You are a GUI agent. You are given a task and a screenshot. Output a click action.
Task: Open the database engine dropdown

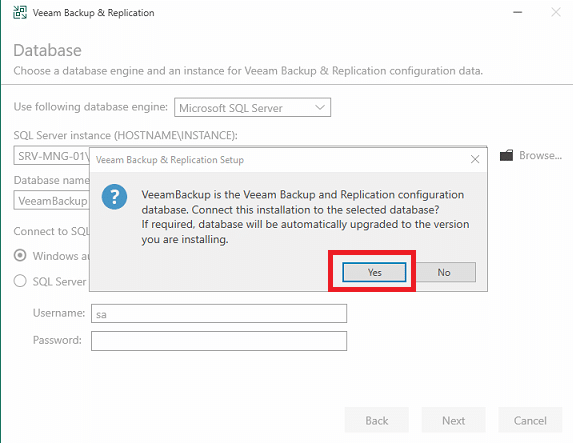coord(252,107)
